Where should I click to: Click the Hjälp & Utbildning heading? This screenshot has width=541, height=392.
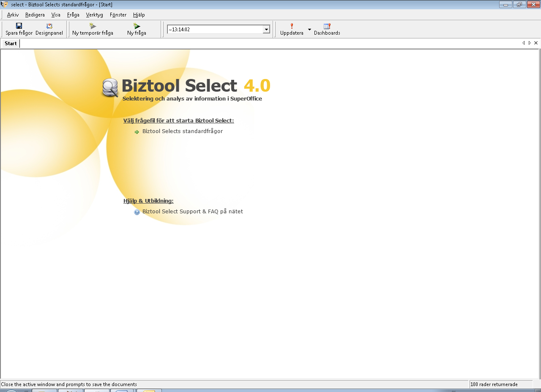coord(148,201)
